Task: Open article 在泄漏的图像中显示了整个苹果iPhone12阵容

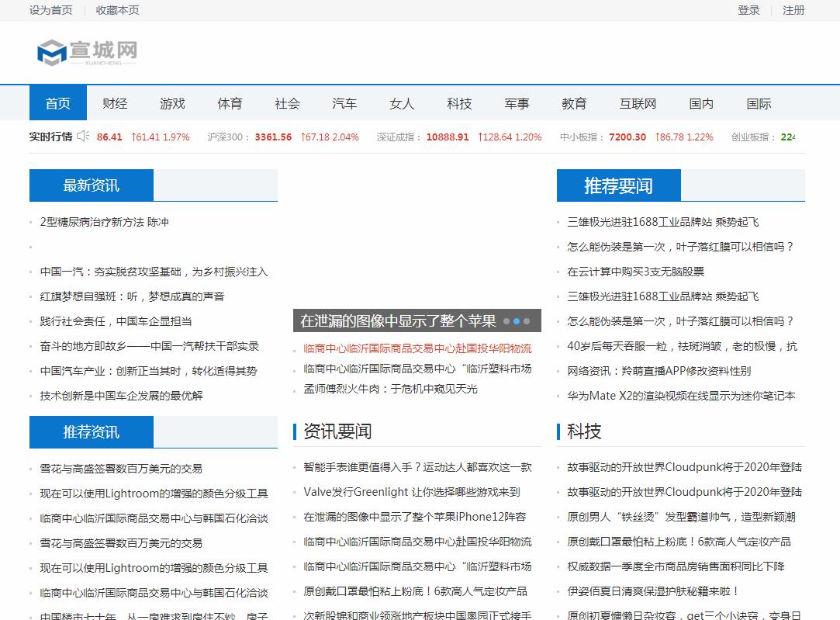Action: click(415, 517)
